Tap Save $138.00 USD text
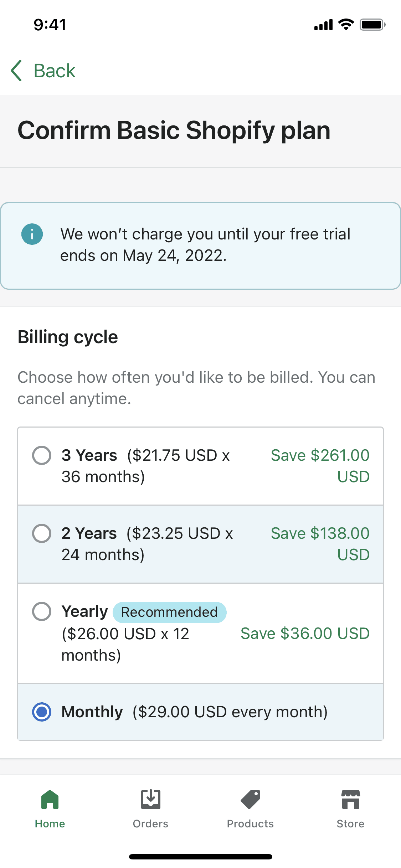Screen dimensions: 401x868 tap(320, 544)
